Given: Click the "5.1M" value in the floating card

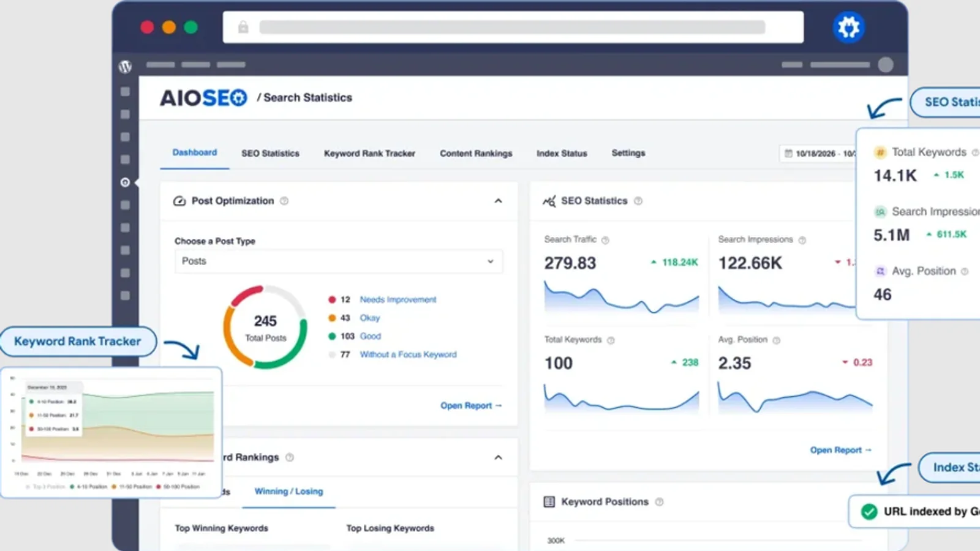Looking at the screenshot, I should (x=892, y=236).
